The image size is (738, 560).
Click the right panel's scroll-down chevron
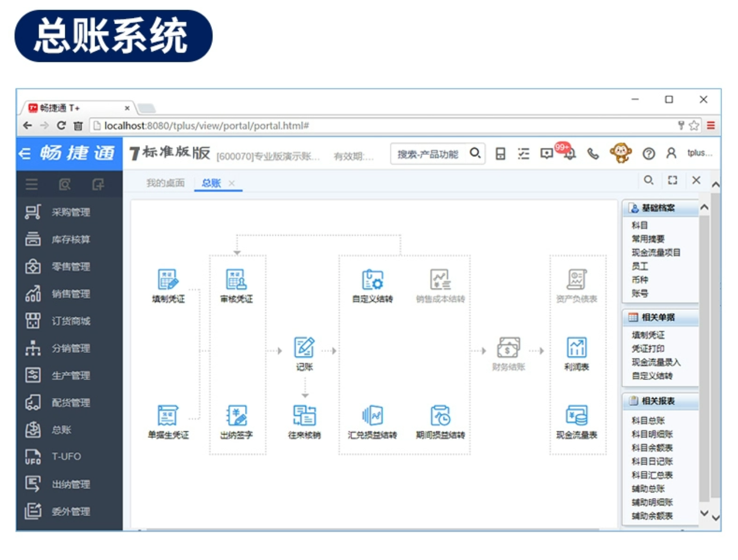coord(704,513)
